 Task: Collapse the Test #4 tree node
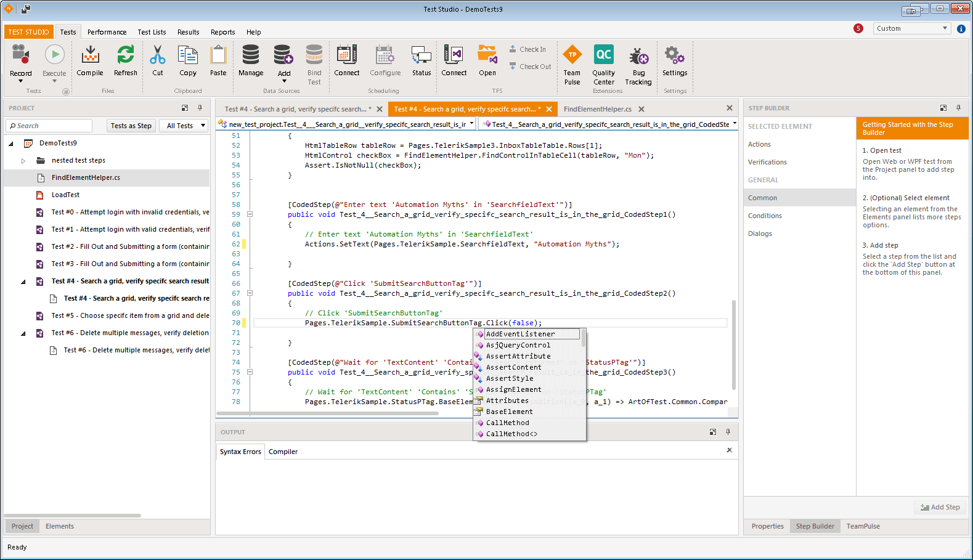click(x=23, y=282)
